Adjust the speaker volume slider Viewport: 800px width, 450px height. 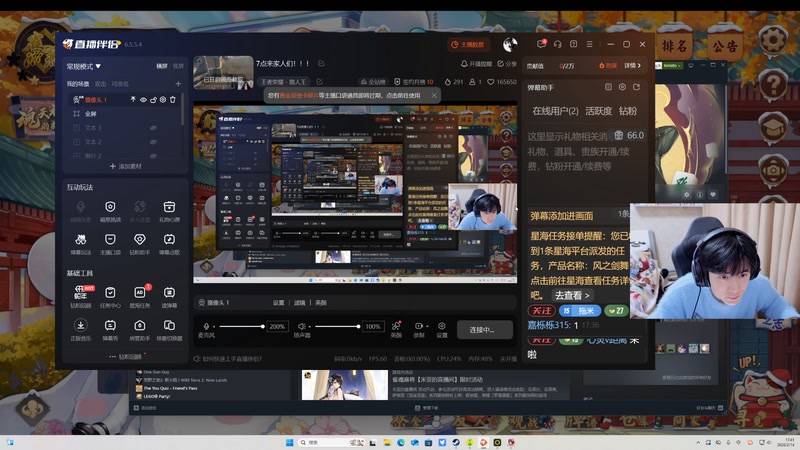pos(337,326)
